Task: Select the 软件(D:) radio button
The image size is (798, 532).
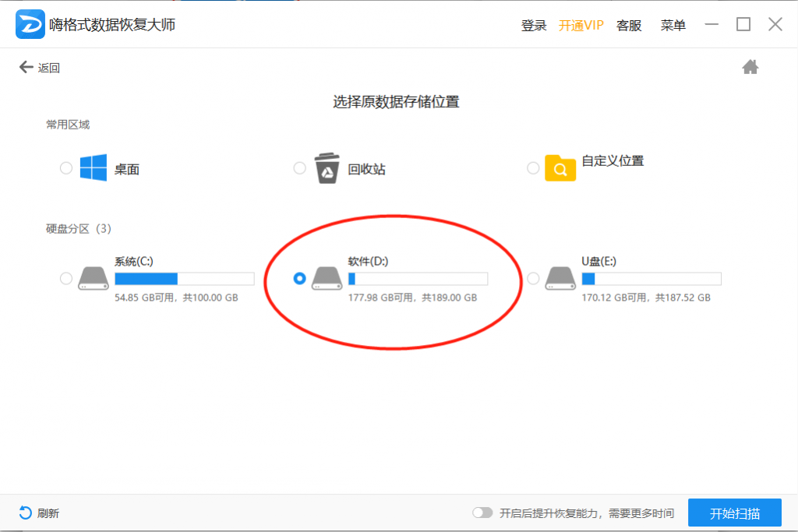Action: pos(300,278)
